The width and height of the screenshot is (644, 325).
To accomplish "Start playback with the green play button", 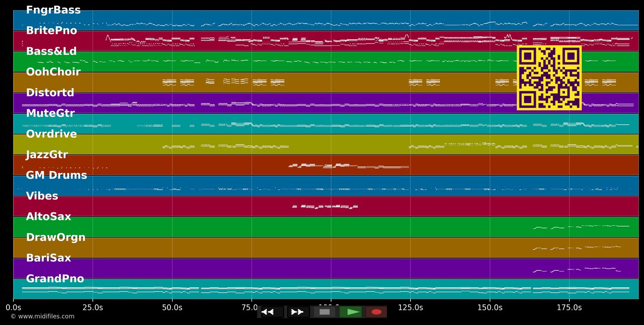I will (350, 312).
